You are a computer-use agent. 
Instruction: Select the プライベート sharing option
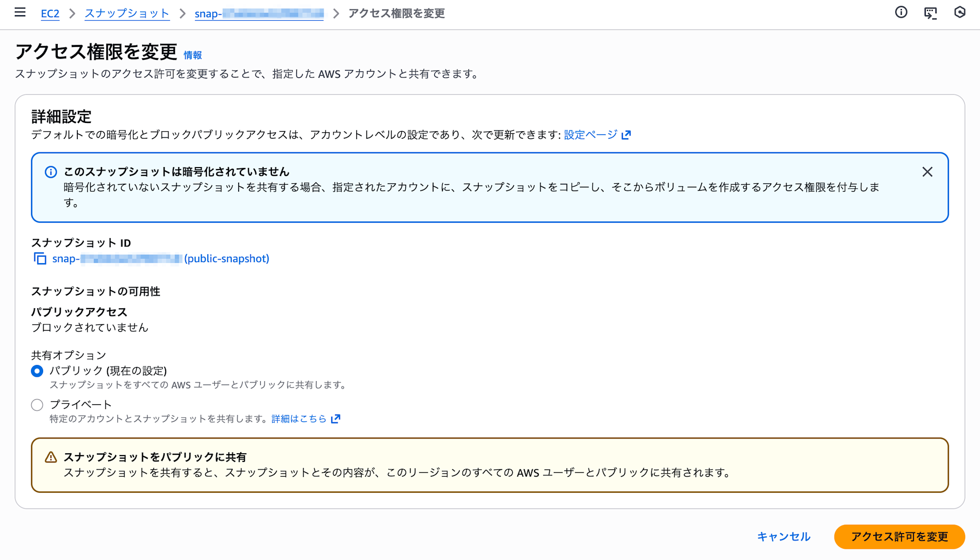coord(37,404)
